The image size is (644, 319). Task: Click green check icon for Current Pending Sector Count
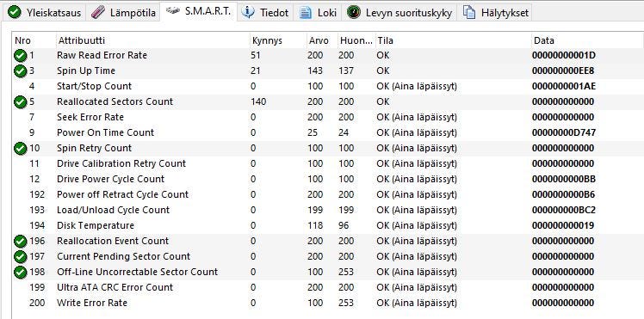click(x=20, y=257)
